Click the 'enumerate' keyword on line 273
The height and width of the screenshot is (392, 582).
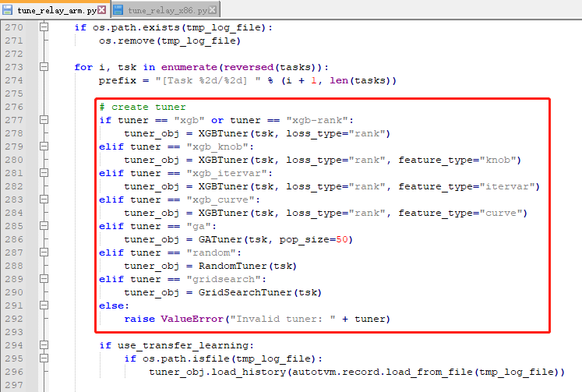click(189, 67)
